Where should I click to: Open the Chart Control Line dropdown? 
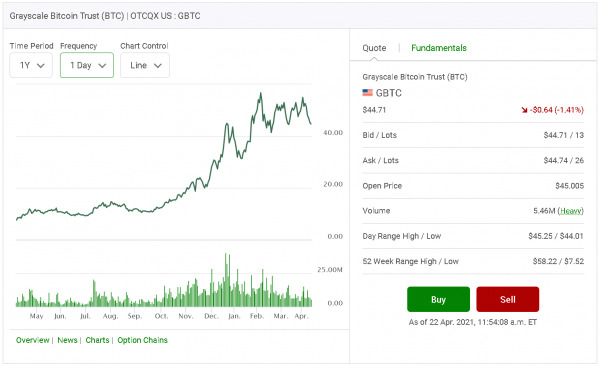click(145, 65)
